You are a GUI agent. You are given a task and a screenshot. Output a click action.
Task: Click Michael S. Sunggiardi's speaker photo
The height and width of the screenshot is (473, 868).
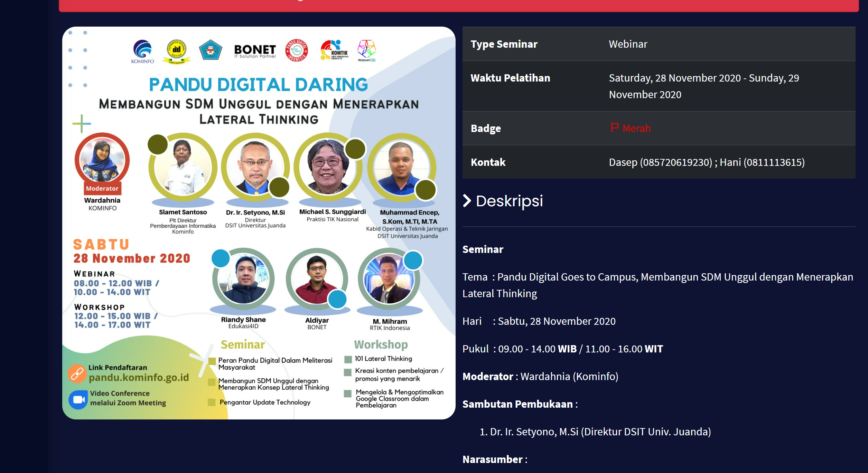click(x=328, y=167)
